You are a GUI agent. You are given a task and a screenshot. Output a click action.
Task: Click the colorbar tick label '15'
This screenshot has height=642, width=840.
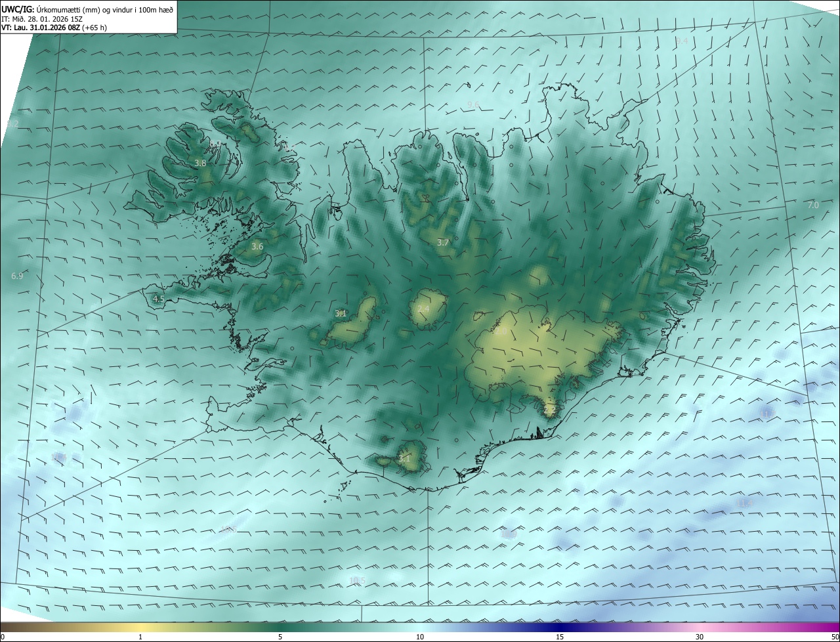[560, 637]
